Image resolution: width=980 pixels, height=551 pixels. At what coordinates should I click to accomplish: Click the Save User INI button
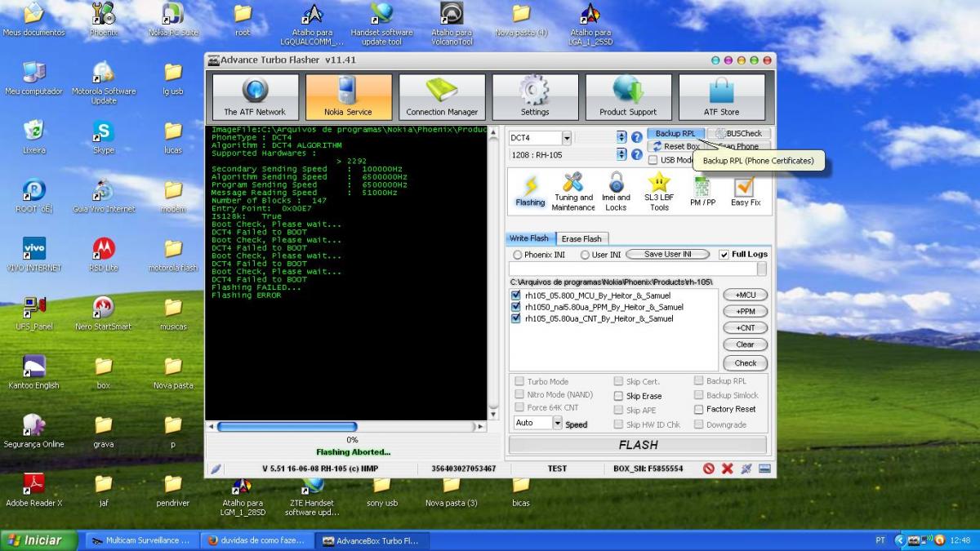point(668,255)
